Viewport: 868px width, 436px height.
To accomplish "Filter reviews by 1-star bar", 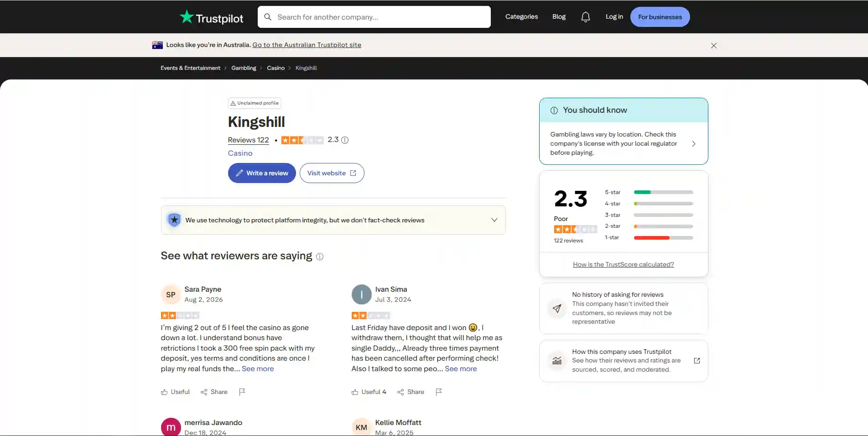I will coord(649,237).
